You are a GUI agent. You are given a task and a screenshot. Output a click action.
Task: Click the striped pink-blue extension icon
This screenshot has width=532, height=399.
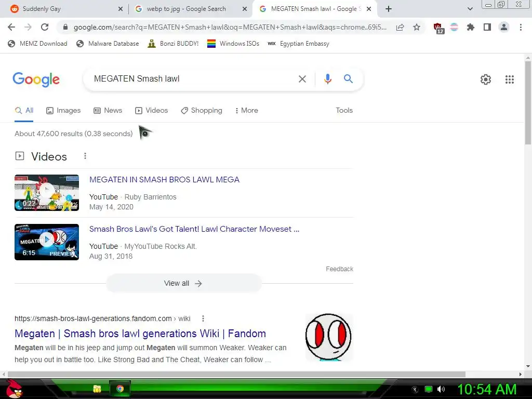click(x=454, y=27)
